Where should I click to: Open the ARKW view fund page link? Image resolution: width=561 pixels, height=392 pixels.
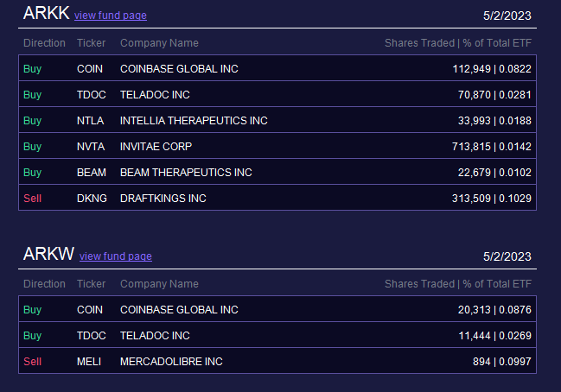click(116, 256)
